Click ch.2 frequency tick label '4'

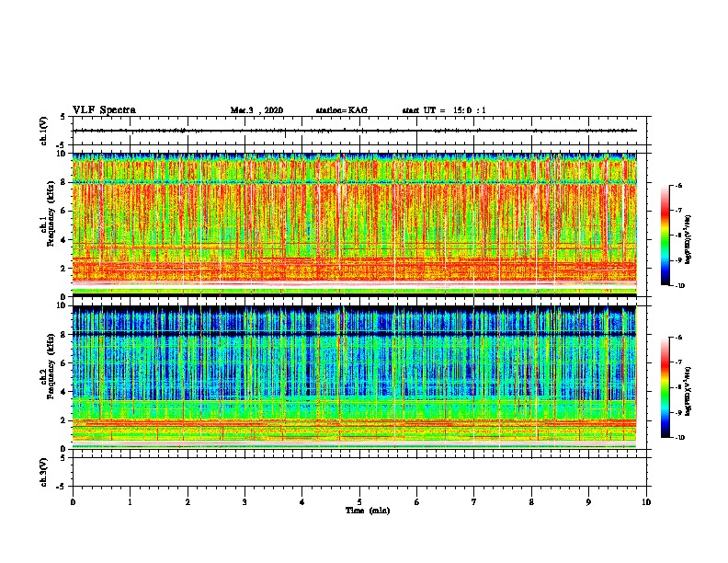click(63, 392)
